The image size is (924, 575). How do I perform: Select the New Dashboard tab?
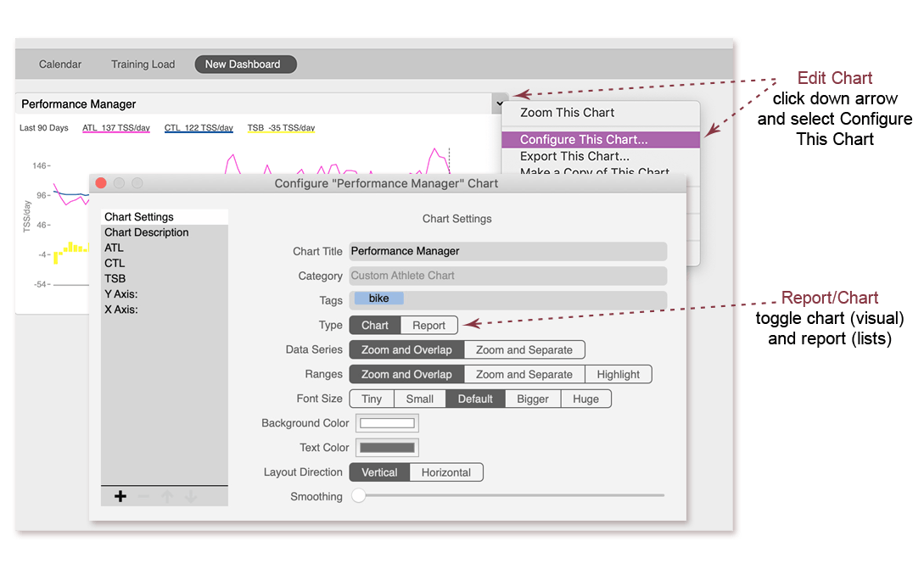coord(245,64)
